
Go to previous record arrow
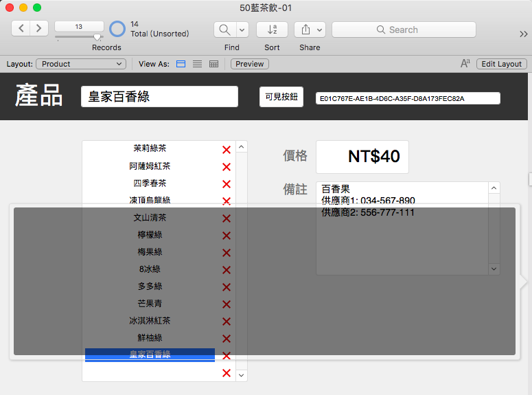(21, 28)
